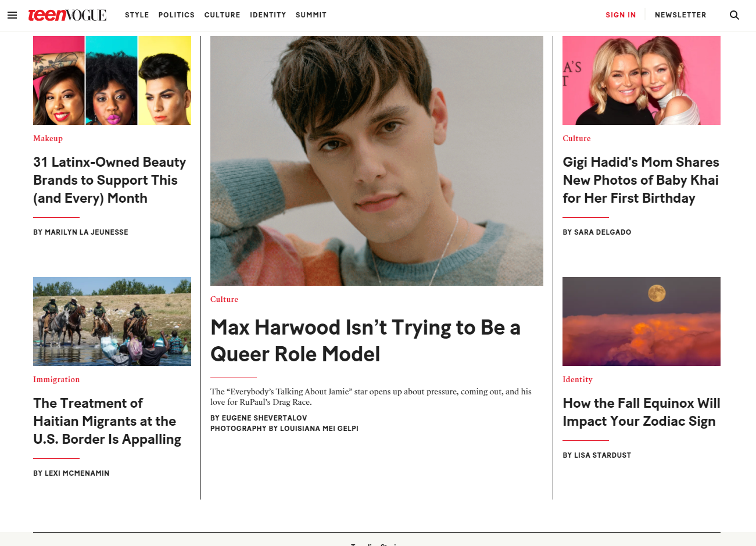Read 31 Latinx-Owned Beauty Brands headline
This screenshot has height=546, width=756.
[110, 180]
